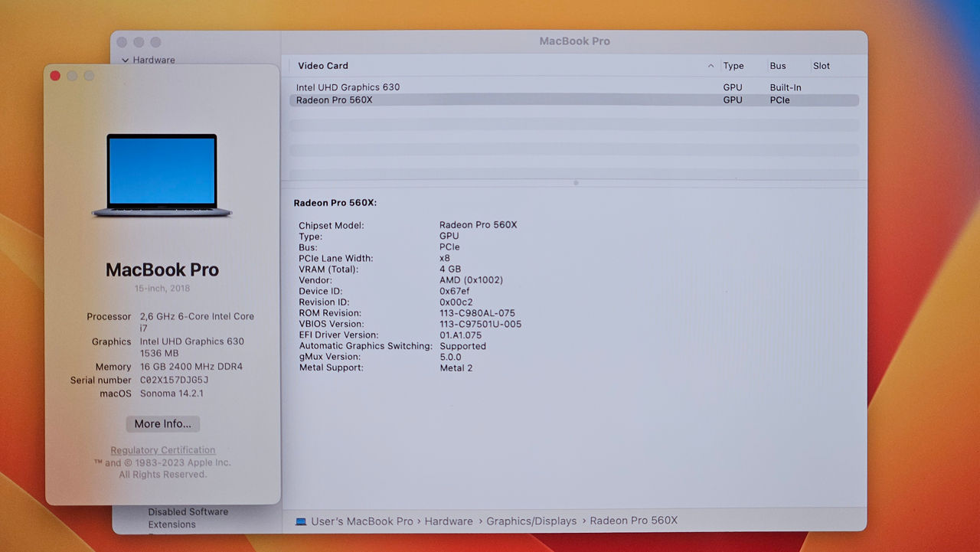Click the MacBook Pro laptop image
Image resolution: width=980 pixels, height=552 pixels.
pos(162,175)
